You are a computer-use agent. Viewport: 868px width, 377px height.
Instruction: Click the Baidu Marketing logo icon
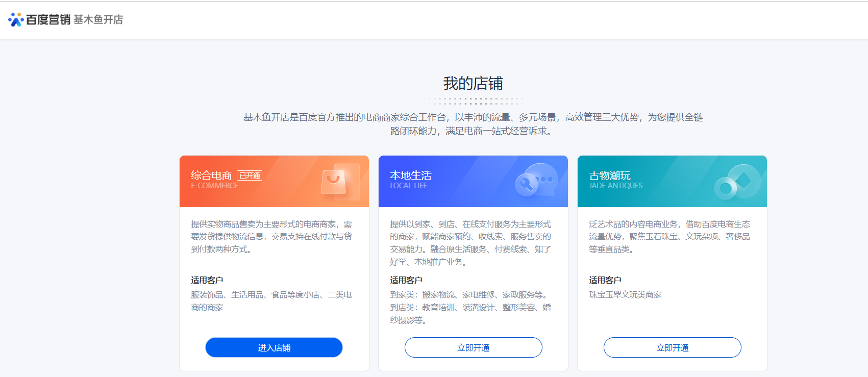(16, 19)
